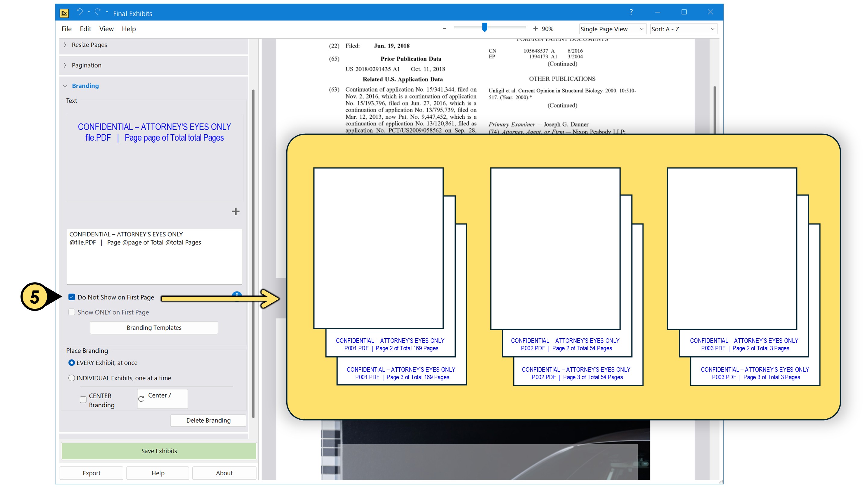Click the Ex application logo icon
Viewport: 868px width, 488px height.
tap(64, 13)
